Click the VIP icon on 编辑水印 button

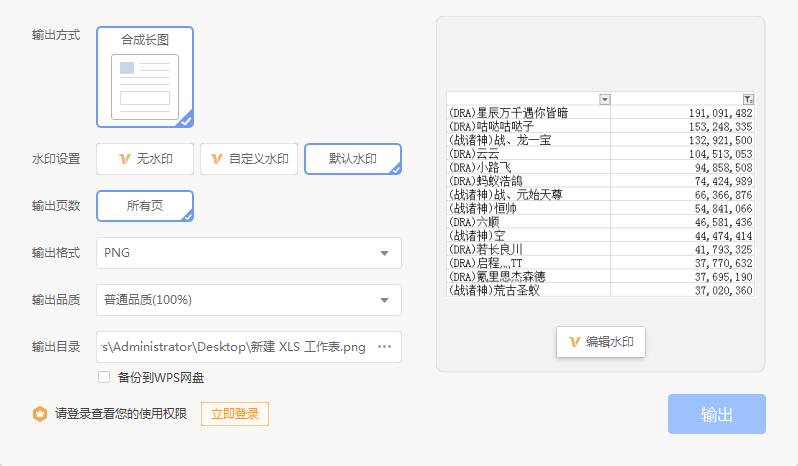[575, 342]
